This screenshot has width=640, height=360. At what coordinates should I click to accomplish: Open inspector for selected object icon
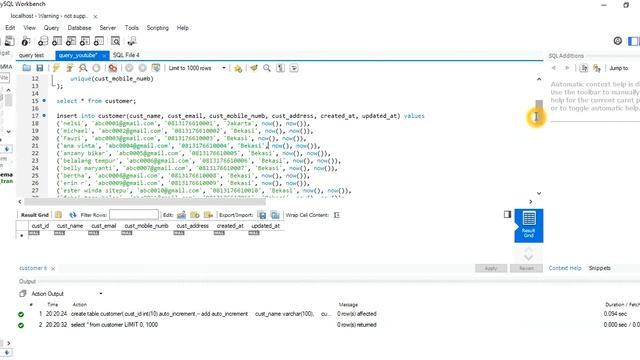pos(26,41)
